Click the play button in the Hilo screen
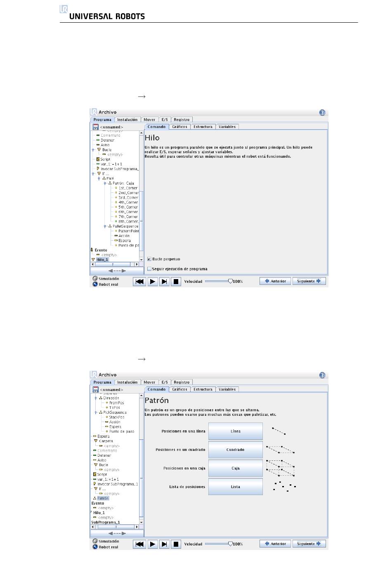This screenshot has height=569, width=392. click(x=153, y=282)
